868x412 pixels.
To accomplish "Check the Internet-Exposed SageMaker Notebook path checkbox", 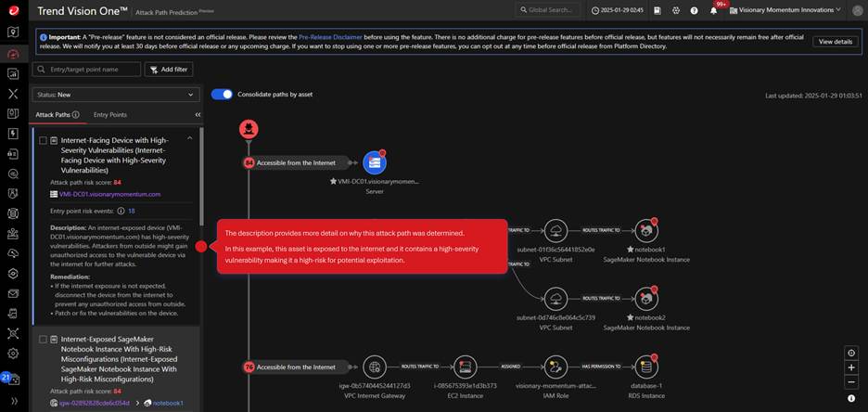I will [44, 339].
